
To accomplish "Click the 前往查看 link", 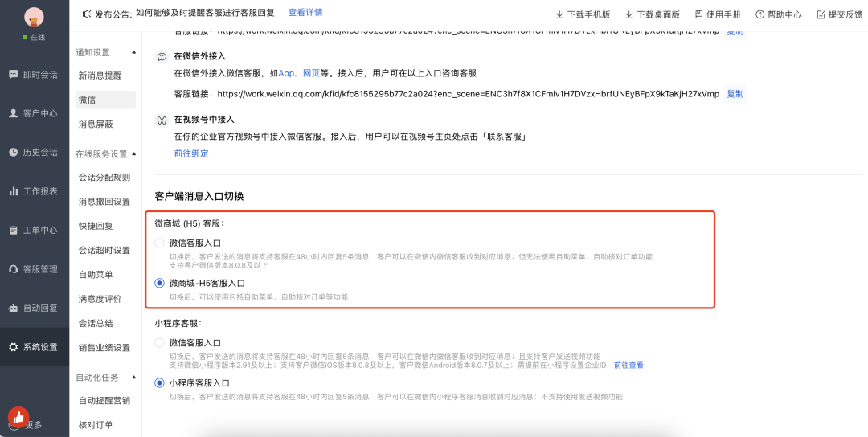I will coord(628,365).
